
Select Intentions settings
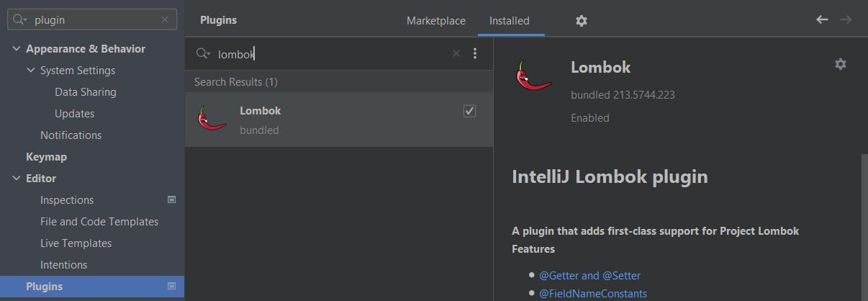pyautogui.click(x=63, y=265)
